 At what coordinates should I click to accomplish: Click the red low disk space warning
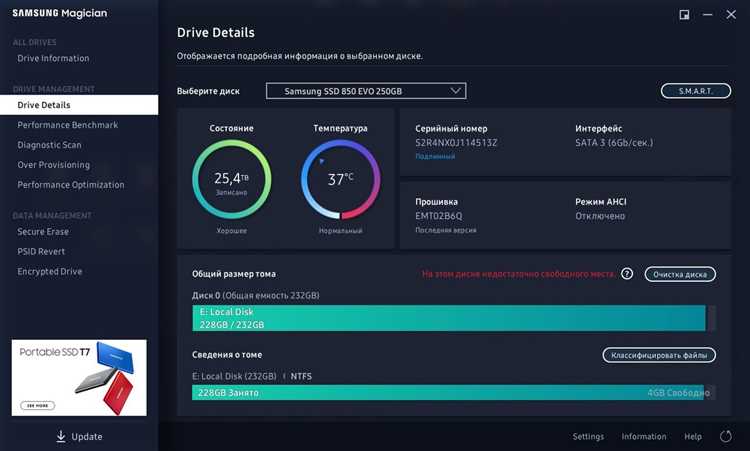[518, 274]
